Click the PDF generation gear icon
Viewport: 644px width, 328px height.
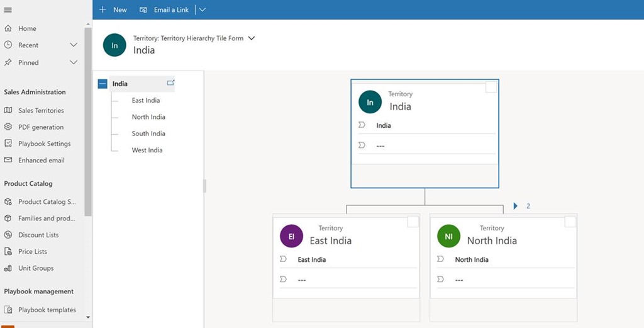pos(8,127)
